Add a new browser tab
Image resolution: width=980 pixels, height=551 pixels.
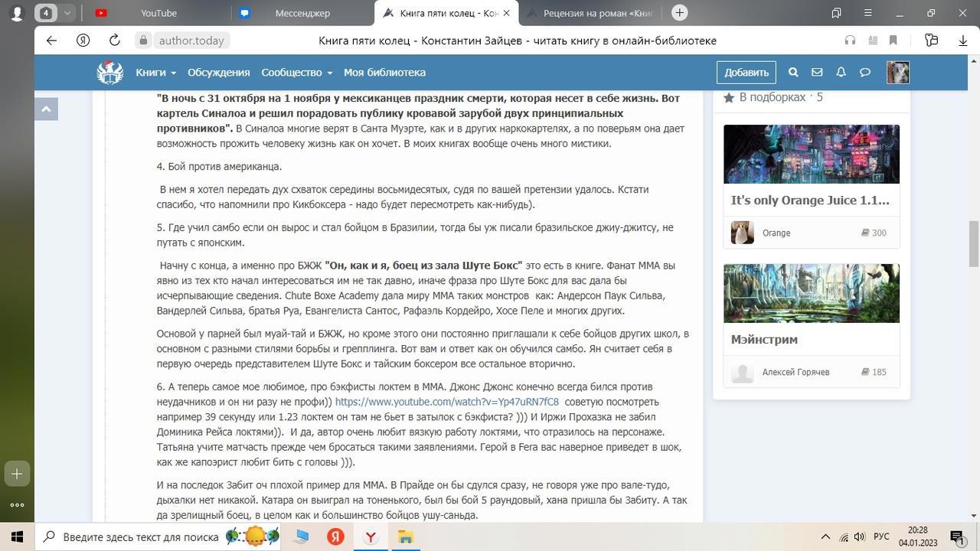[679, 13]
